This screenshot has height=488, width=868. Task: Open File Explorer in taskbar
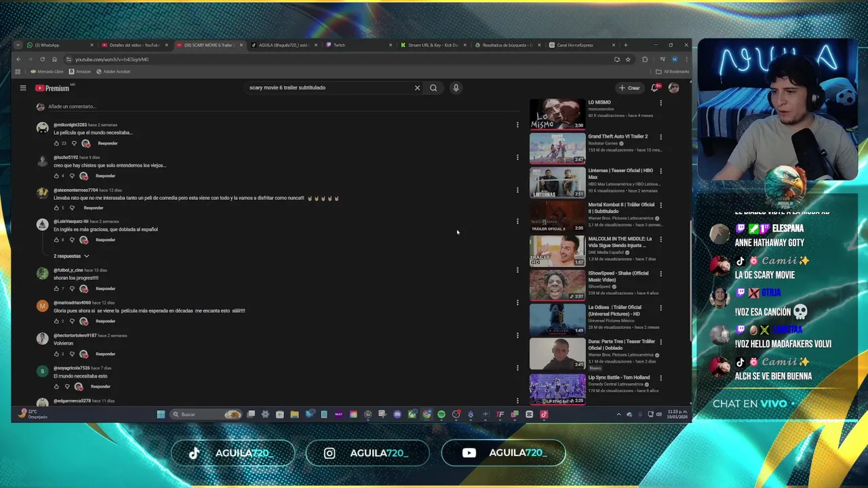click(294, 414)
